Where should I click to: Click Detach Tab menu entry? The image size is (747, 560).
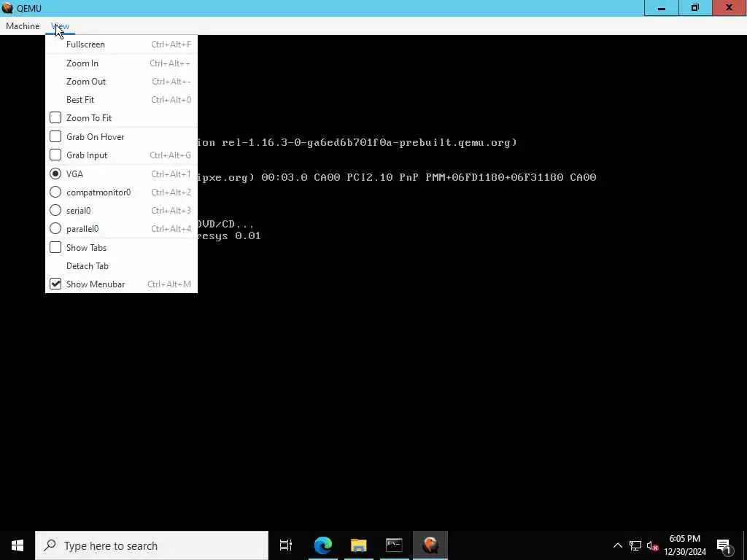tap(121, 265)
